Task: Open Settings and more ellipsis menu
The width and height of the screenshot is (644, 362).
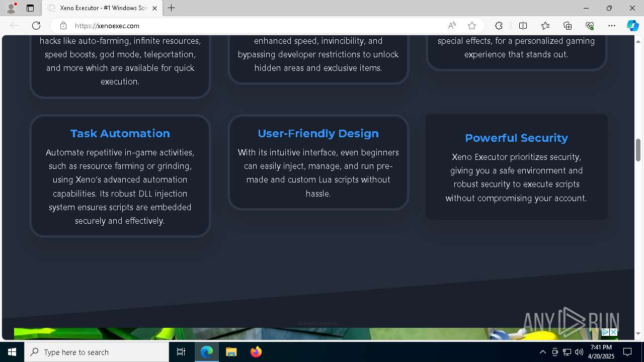Action: coord(612,26)
